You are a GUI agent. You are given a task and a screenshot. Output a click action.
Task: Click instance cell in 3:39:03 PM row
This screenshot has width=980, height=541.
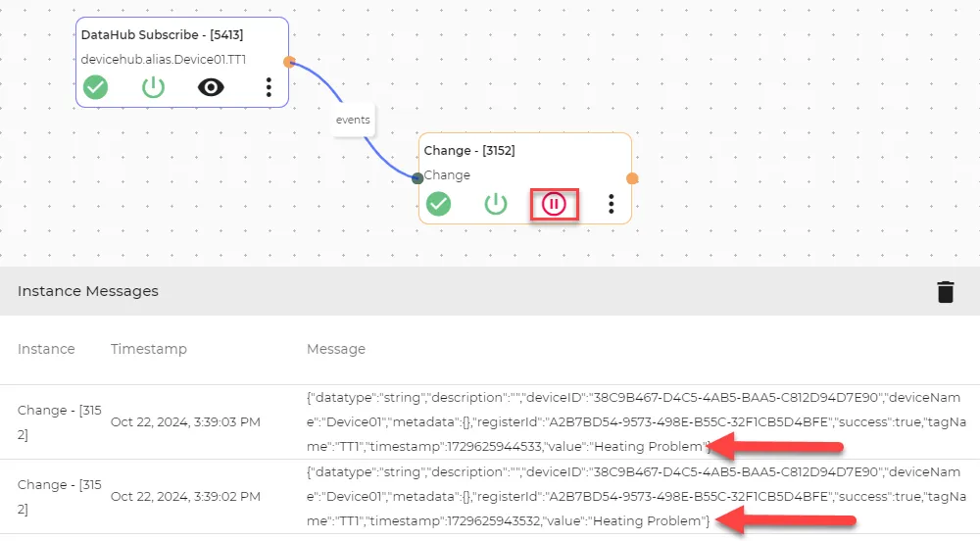point(60,422)
